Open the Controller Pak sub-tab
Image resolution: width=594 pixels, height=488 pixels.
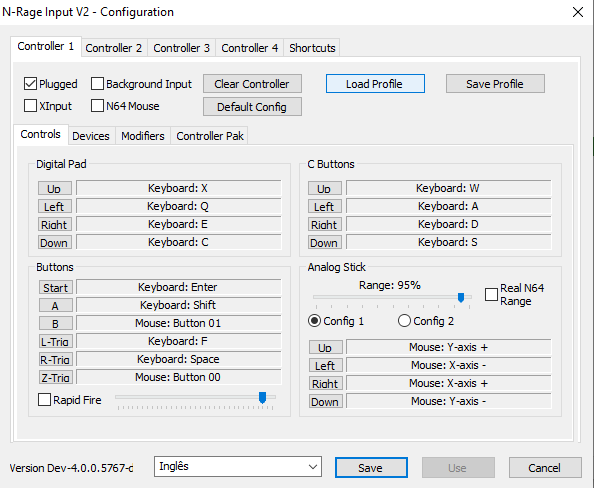click(x=210, y=136)
